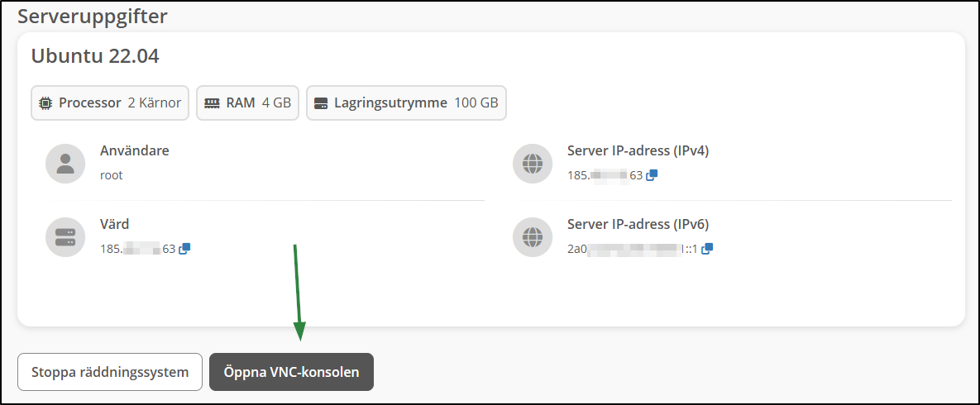This screenshot has width=980, height=405.
Task: Click the IPv6 globe icon
Action: (x=533, y=237)
